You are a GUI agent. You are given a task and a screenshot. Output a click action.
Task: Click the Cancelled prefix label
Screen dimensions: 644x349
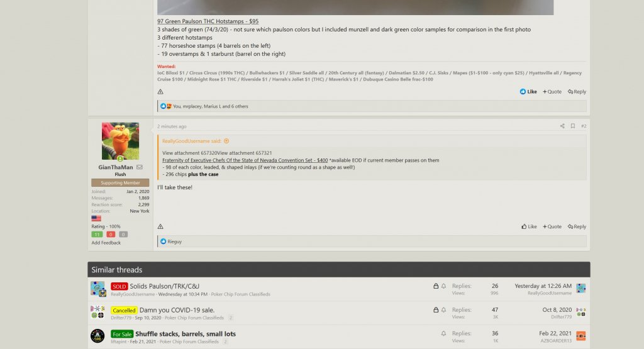click(124, 311)
